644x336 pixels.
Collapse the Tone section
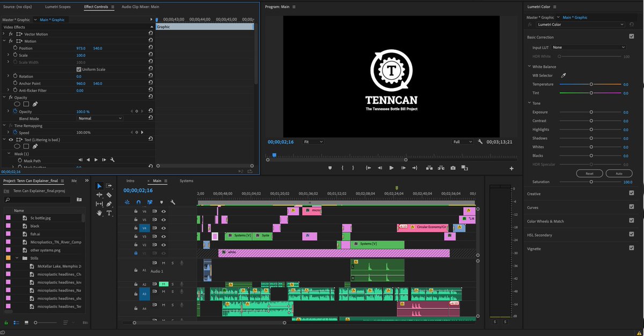click(529, 103)
